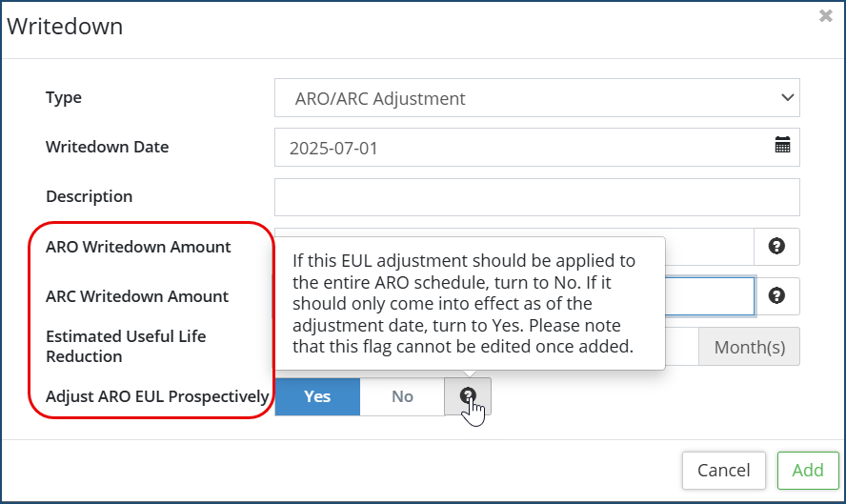Close the Writedown dialog with the X
This screenshot has height=504, width=846.
[x=826, y=16]
